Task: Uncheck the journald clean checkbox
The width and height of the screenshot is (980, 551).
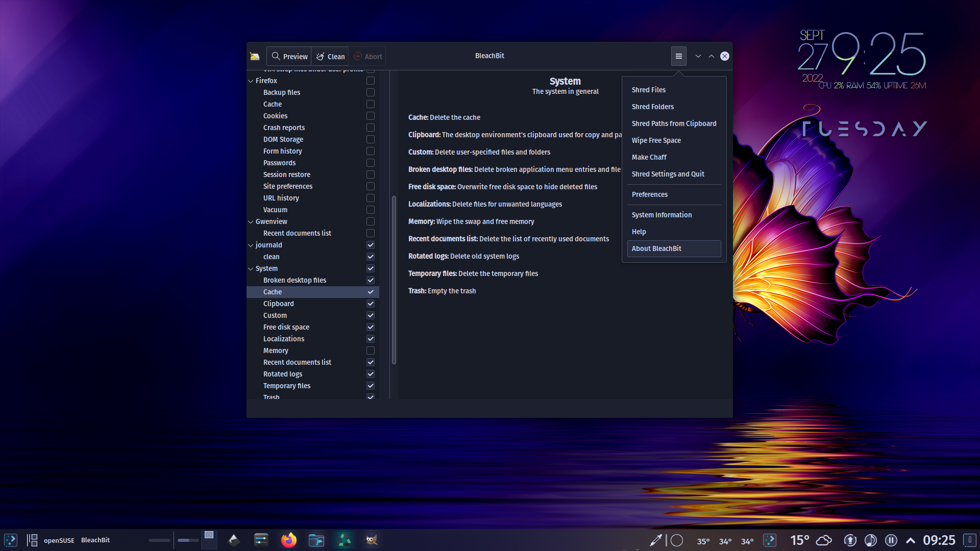Action: pos(371,257)
